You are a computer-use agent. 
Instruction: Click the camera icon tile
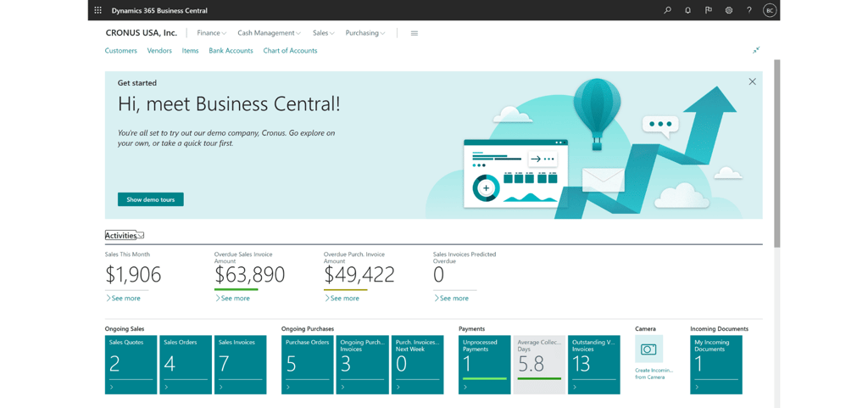(x=648, y=349)
